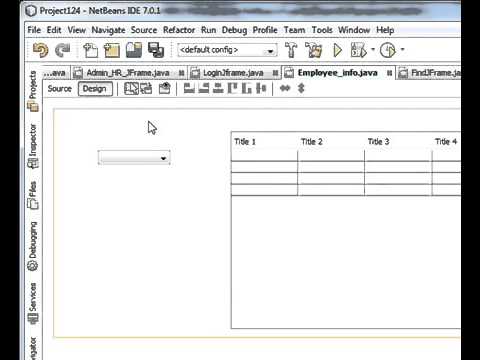Click the Debug Project toolbar icon
The image size is (480, 360).
pos(359,50)
